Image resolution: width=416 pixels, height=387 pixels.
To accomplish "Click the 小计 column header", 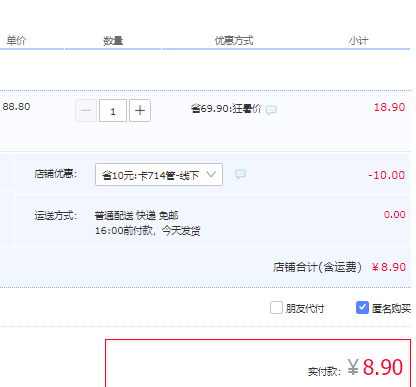I will pyautogui.click(x=359, y=41).
